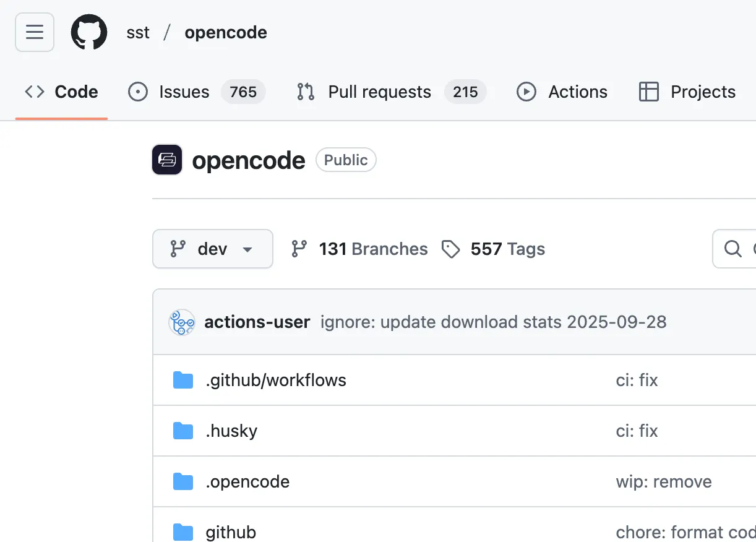Switch to the Pull requests tab

[x=378, y=92]
